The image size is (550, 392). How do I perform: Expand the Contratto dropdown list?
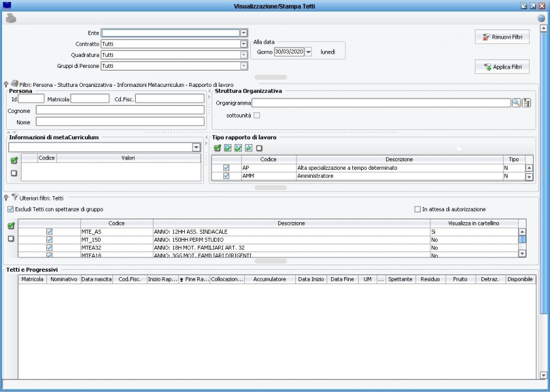(244, 44)
